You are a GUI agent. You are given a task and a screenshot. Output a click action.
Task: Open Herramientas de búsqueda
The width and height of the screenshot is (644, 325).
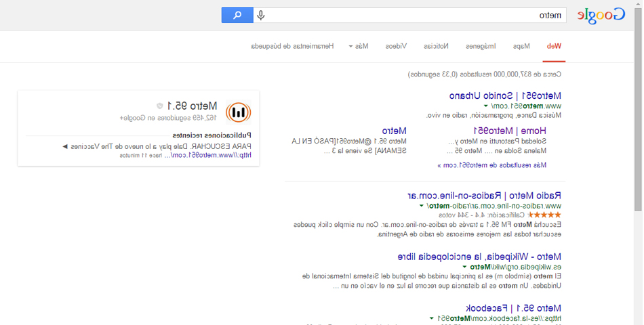point(292,46)
